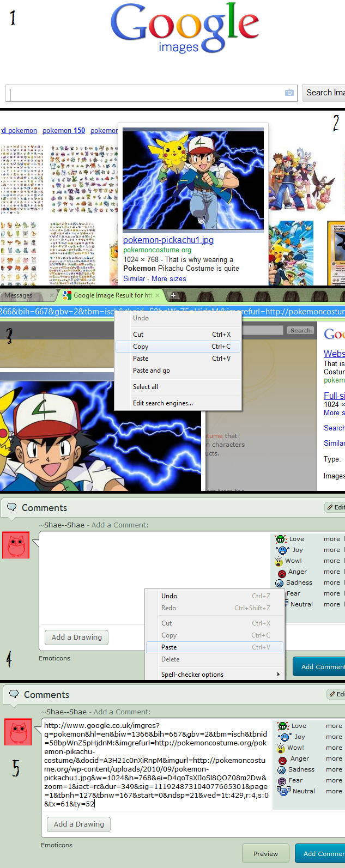Click the red owl avatar beside pasted URL comment
Screen dimensions: 345x868
(18, 732)
